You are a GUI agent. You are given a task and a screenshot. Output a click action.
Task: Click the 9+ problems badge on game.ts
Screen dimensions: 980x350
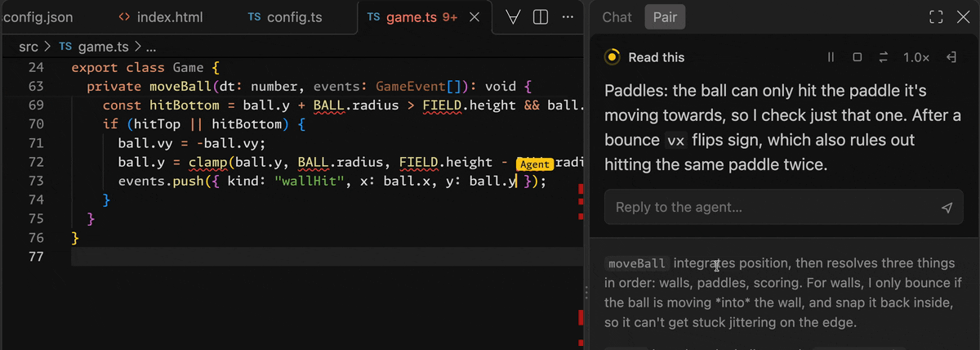point(450,17)
